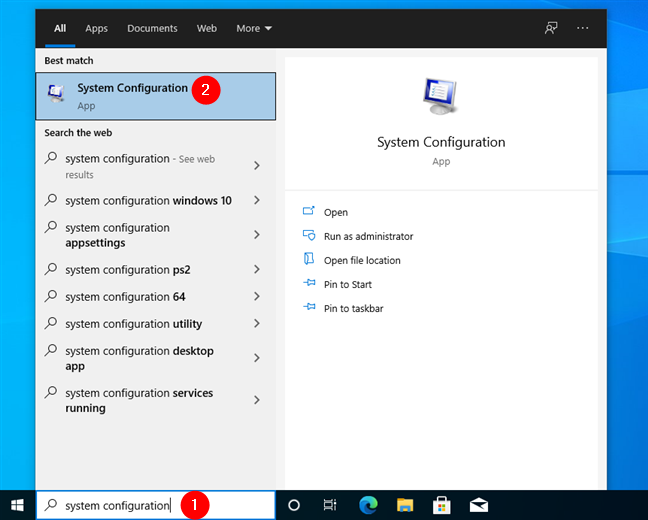648x520 pixels.
Task: Expand arrow for 'system configuration utility'
Action: click(257, 323)
